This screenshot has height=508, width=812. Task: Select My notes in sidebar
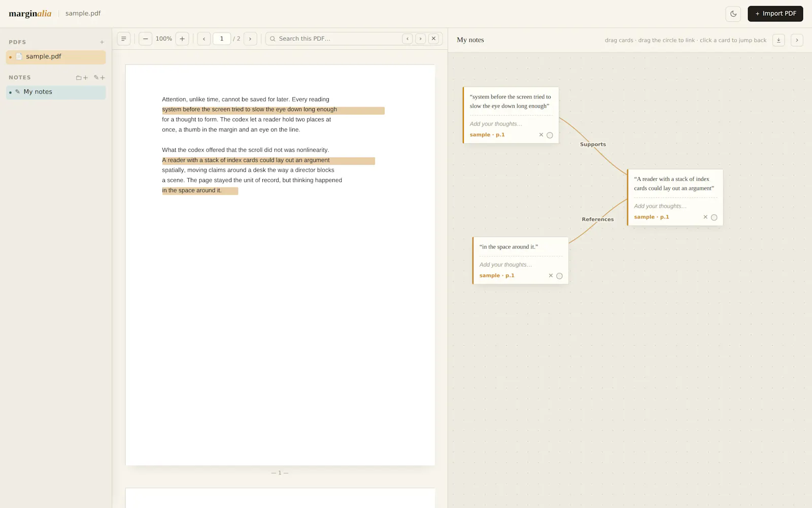[x=56, y=92]
